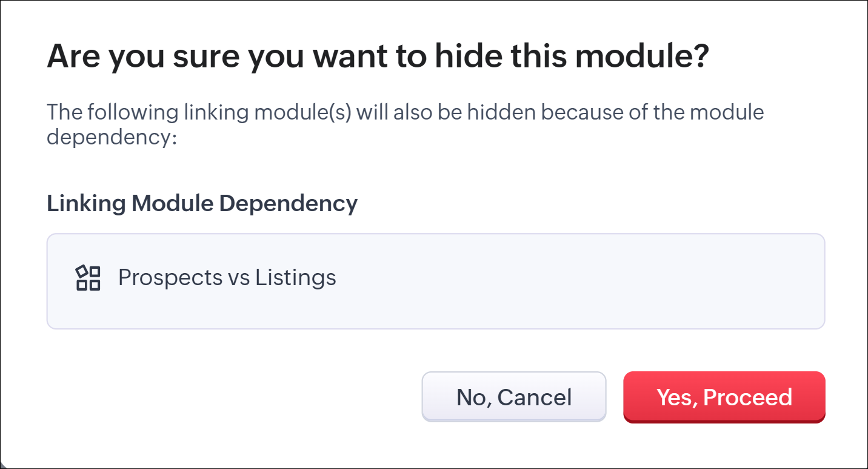Screen dimensions: 868x469
Task: Click empty space inside the dependency list box
Action: click(576, 280)
